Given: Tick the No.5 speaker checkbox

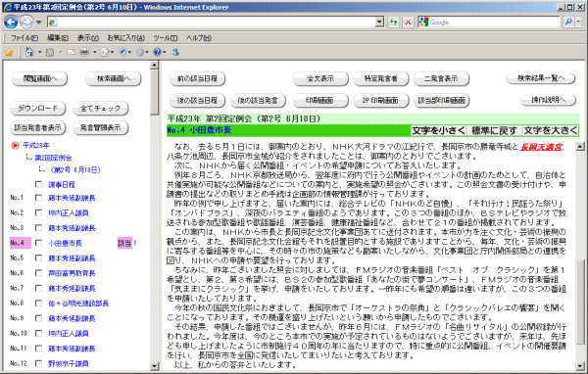Looking at the screenshot, I should click(38, 257).
